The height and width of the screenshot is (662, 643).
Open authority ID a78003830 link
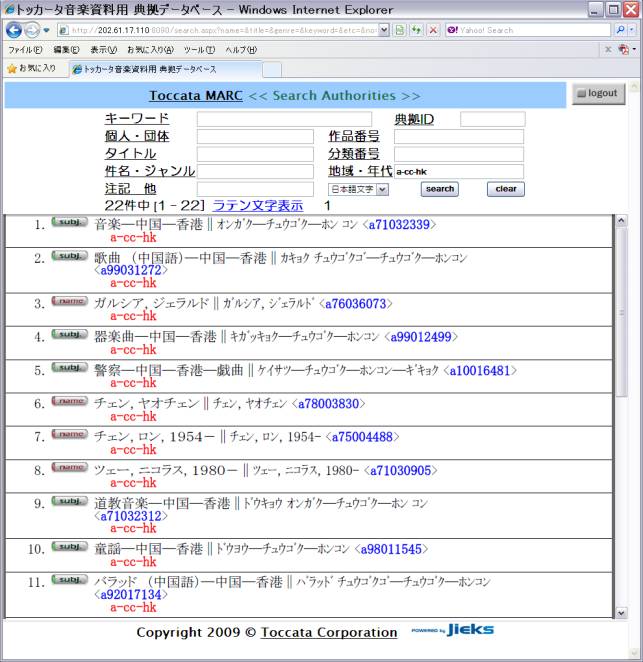click(329, 404)
